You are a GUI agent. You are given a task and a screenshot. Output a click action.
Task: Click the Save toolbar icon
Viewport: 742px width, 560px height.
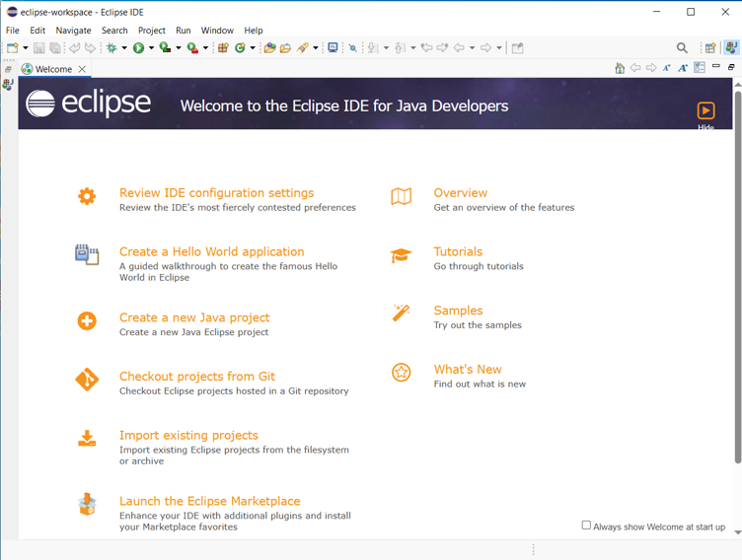point(39,47)
